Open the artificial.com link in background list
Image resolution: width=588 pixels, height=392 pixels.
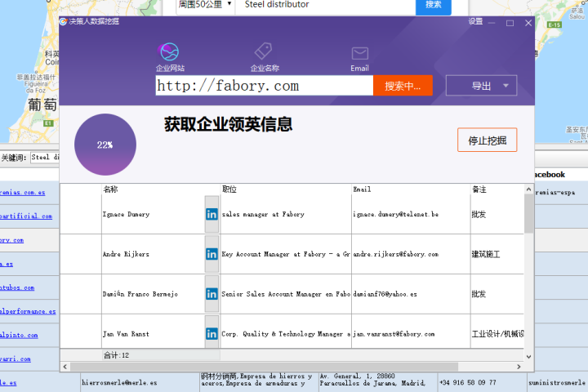click(x=26, y=216)
